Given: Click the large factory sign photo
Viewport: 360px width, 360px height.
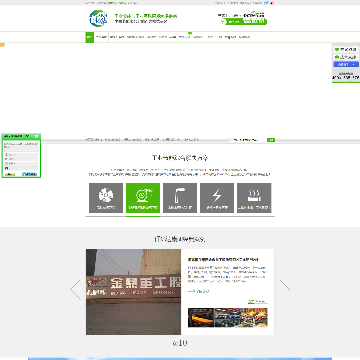Looking at the screenshot, I should tap(133, 292).
